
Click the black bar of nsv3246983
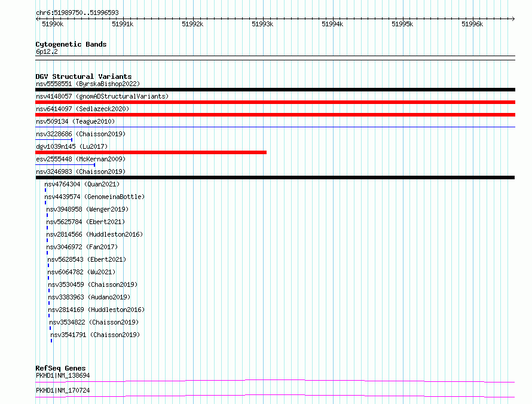[275, 177]
